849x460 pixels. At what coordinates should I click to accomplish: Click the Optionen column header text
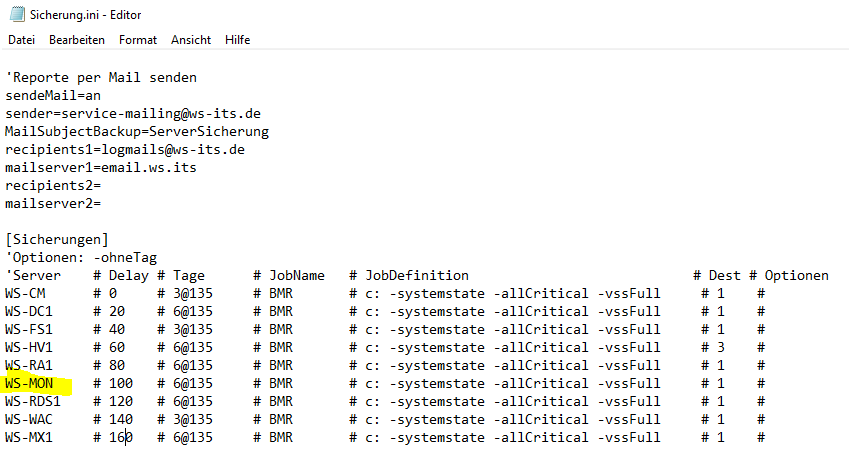pos(796,275)
